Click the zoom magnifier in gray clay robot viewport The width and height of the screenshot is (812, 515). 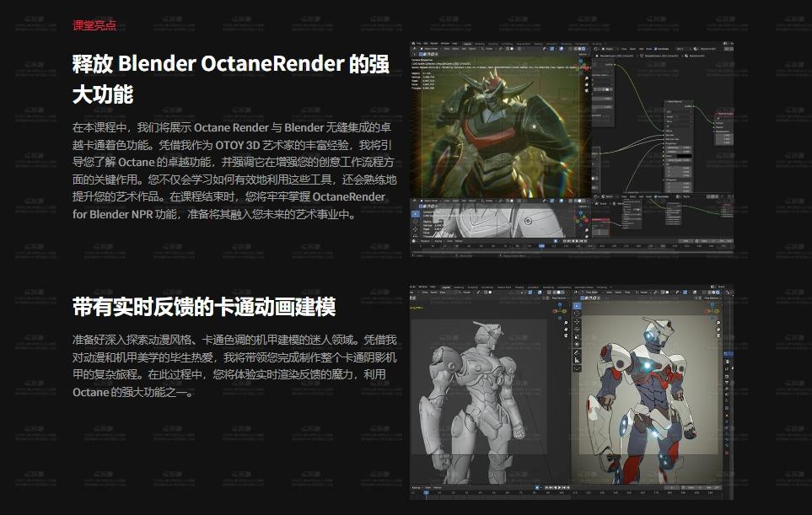(566, 323)
